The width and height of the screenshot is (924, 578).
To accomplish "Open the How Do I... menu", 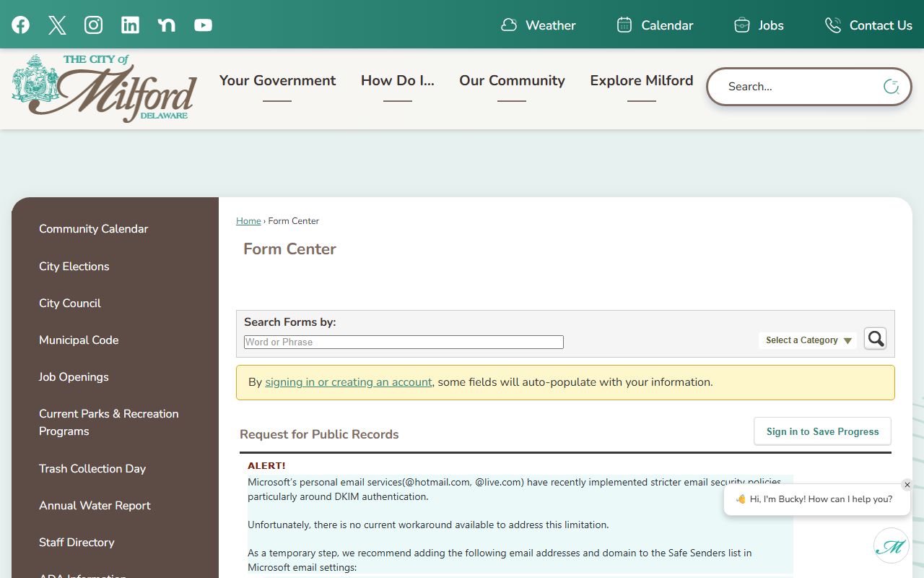I will pos(398,81).
